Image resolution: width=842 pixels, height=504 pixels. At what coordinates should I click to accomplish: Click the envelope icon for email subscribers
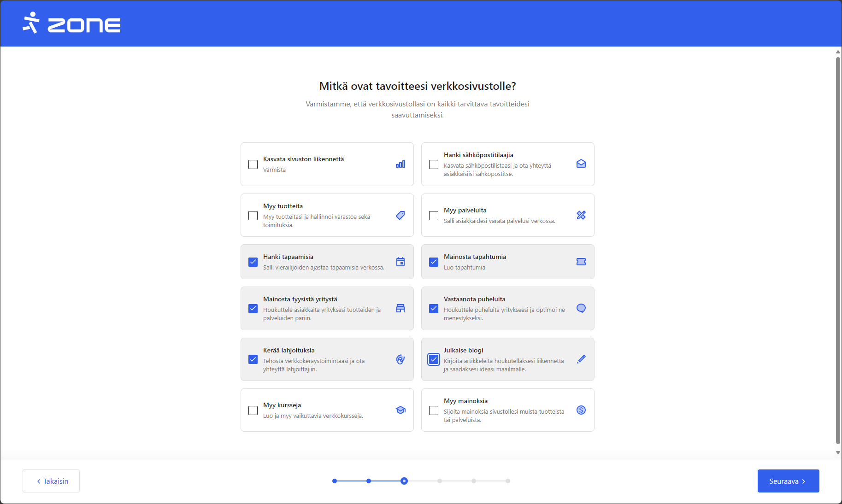[581, 164]
